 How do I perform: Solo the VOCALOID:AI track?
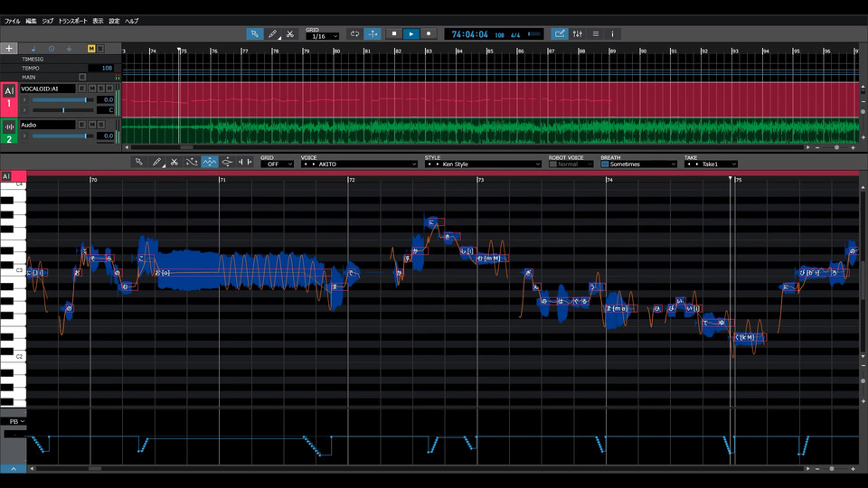[100, 89]
